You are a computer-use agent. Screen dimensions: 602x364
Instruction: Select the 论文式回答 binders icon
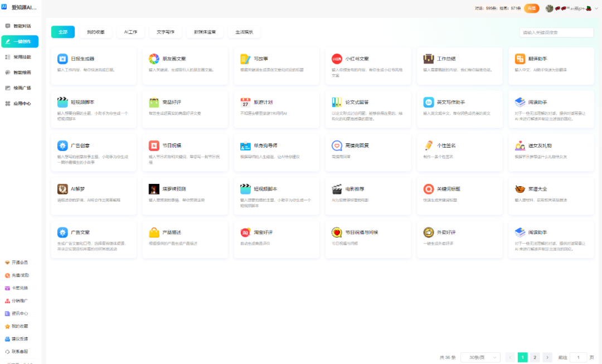337,102
